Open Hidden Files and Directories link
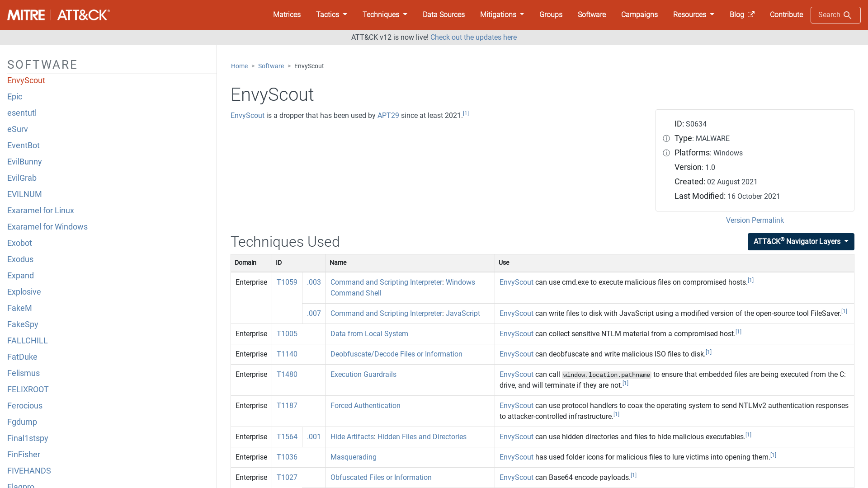This screenshot has height=488, width=868. click(x=422, y=437)
